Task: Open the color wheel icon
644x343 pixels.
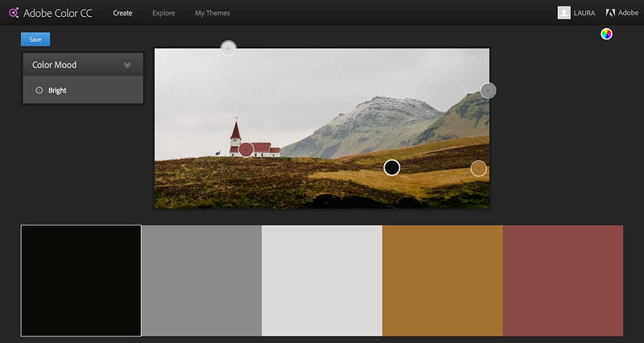Action: point(606,34)
